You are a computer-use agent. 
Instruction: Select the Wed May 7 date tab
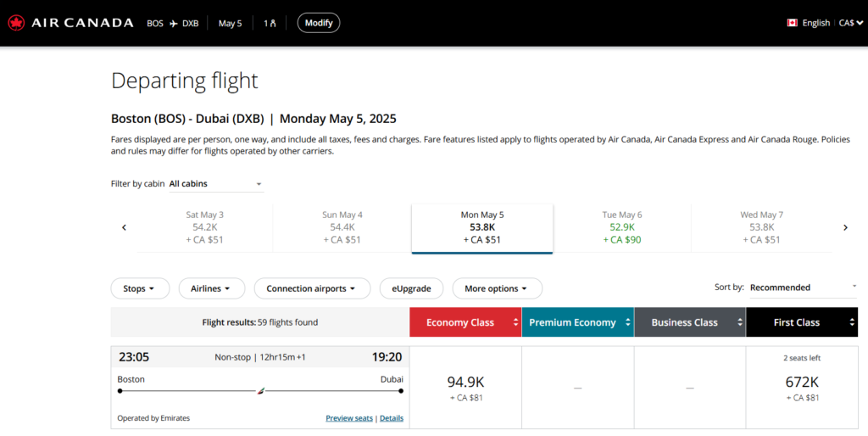tap(762, 227)
